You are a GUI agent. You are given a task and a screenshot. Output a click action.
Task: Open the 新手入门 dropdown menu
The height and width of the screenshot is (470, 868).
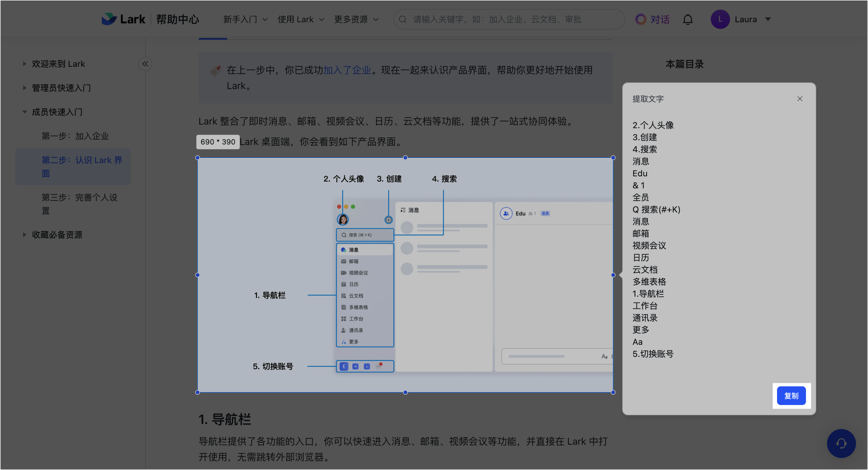[245, 20]
